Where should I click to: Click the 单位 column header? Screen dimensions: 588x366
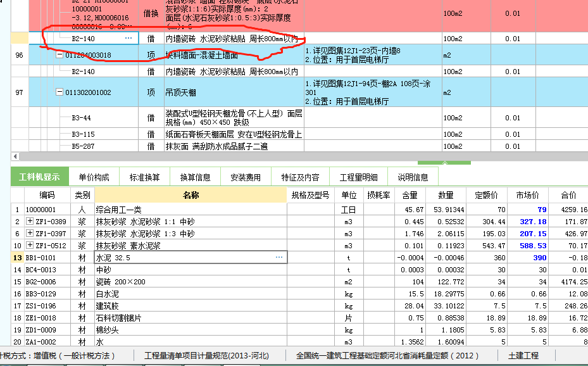349,195
